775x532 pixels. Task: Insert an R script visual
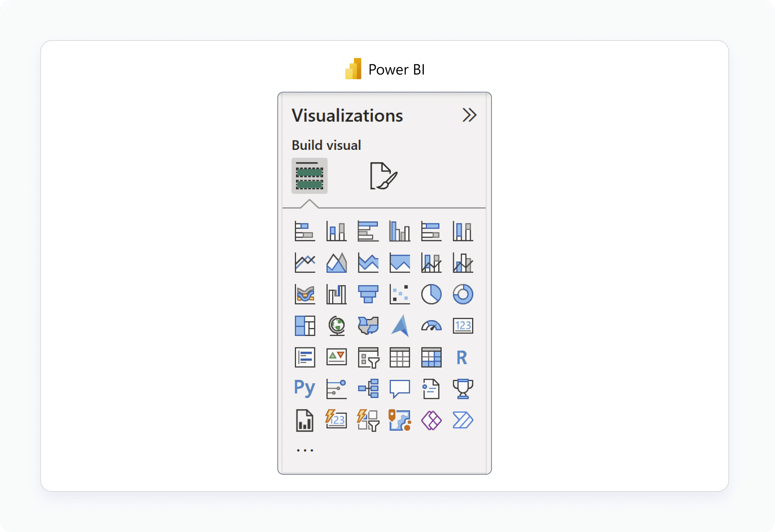pyautogui.click(x=462, y=357)
